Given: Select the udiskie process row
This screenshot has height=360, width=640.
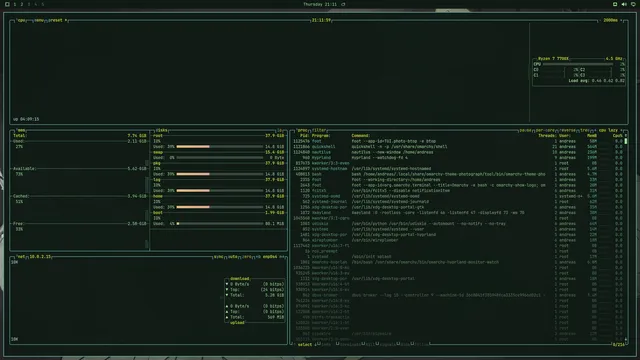Looking at the screenshot, I should [x=458, y=224].
